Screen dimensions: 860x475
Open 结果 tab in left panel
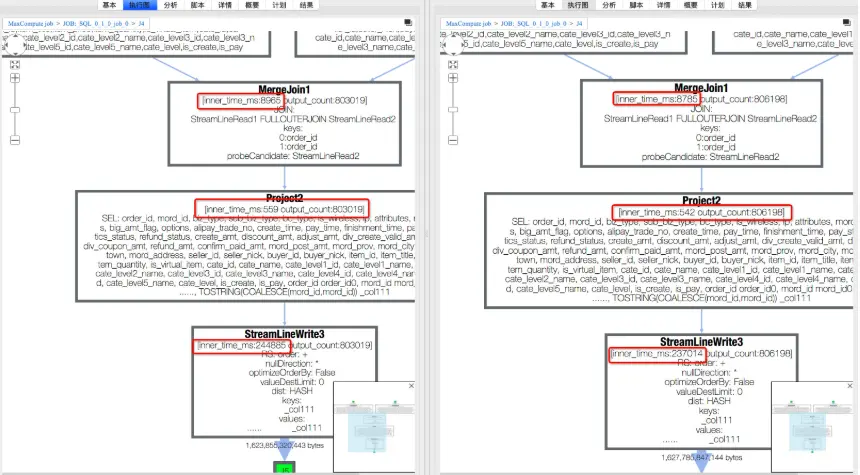tap(307, 5)
